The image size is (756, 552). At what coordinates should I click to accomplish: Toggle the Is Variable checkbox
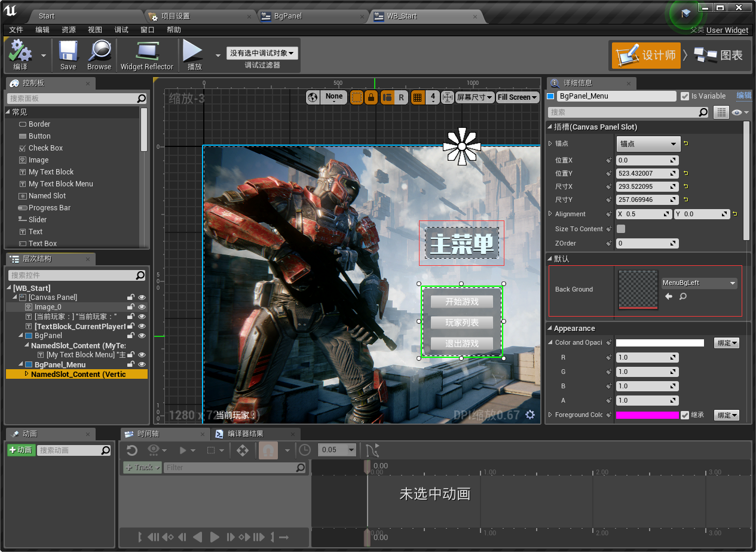point(685,96)
